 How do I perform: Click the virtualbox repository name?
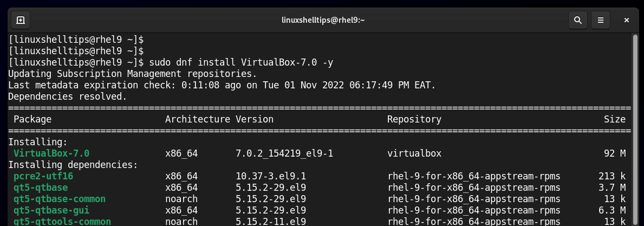(414, 153)
